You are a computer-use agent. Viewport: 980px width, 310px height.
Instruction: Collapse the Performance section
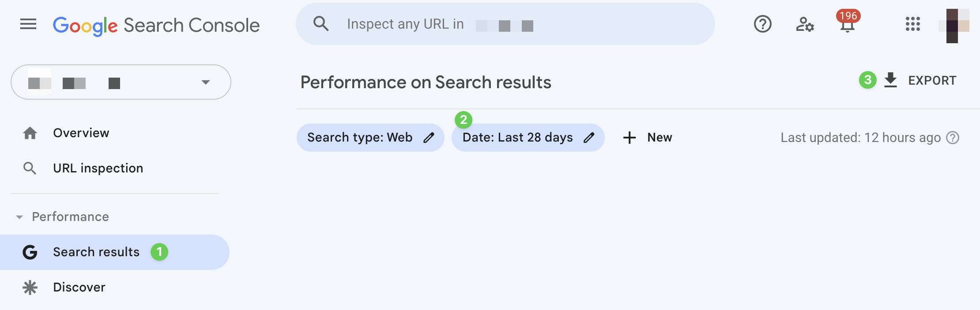click(19, 217)
